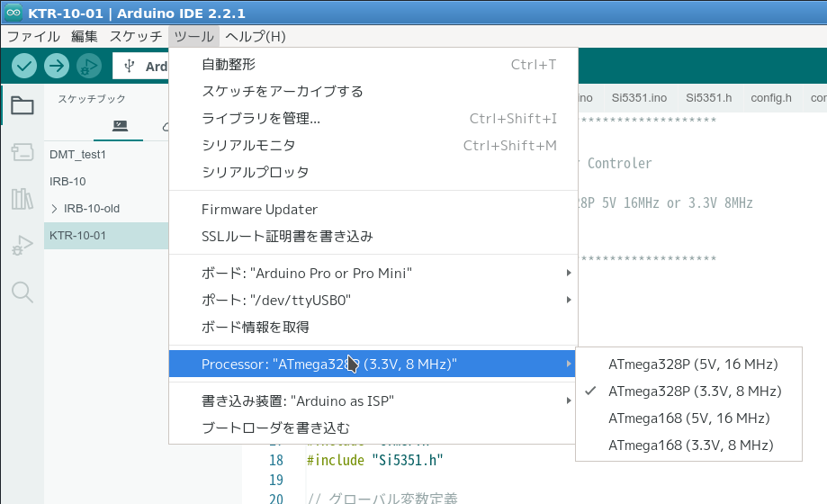The width and height of the screenshot is (827, 504).
Task: Open the スケッチ menu
Action: pos(136,36)
